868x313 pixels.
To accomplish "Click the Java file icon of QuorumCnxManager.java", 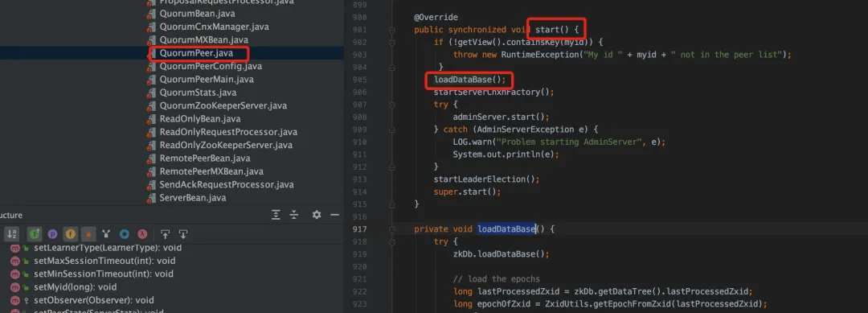I will [151, 27].
